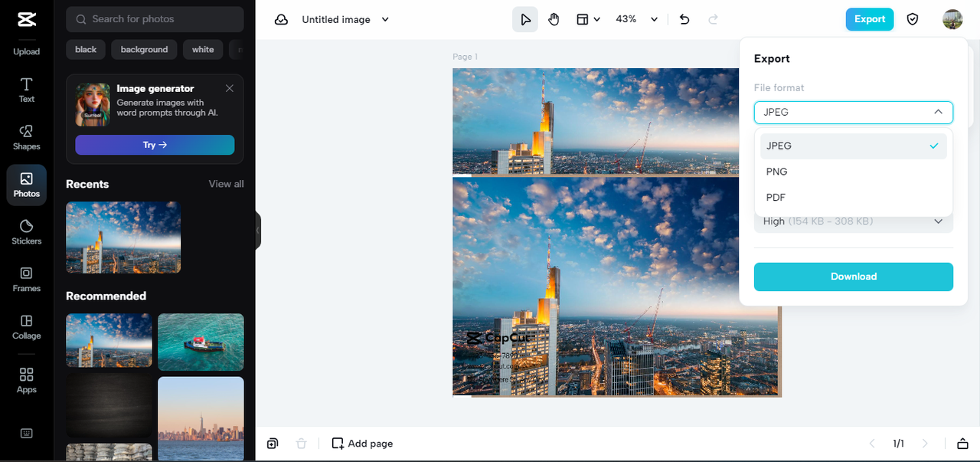
Task: Click the redo arrow
Action: [x=713, y=19]
